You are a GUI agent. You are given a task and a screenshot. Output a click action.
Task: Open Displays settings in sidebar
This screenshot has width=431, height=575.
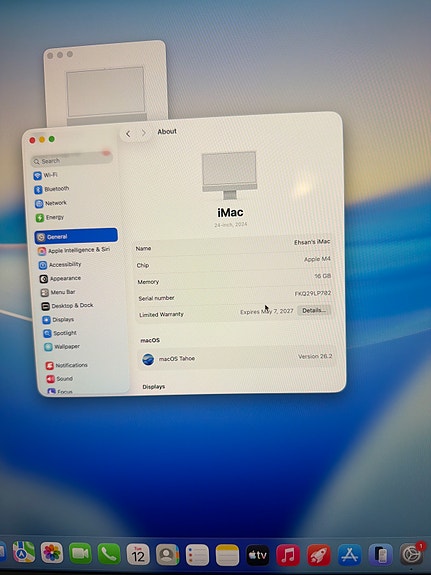tap(58, 320)
